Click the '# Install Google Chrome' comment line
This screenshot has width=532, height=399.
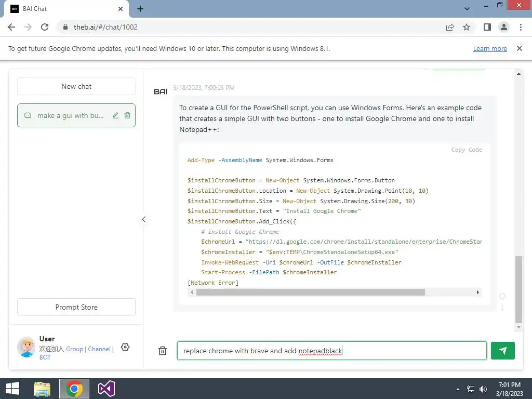(x=240, y=232)
